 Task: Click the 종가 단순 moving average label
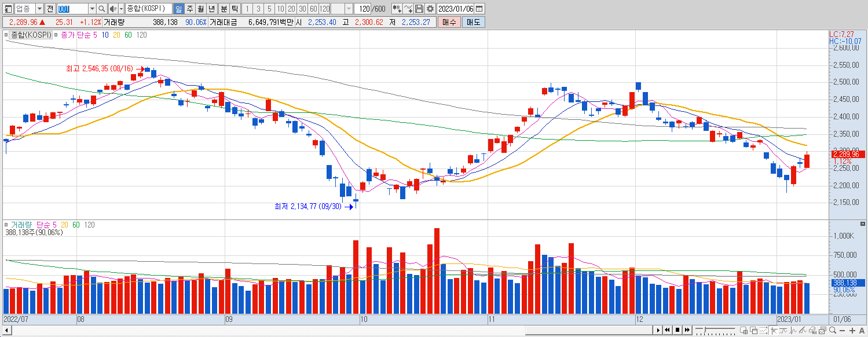pos(76,35)
